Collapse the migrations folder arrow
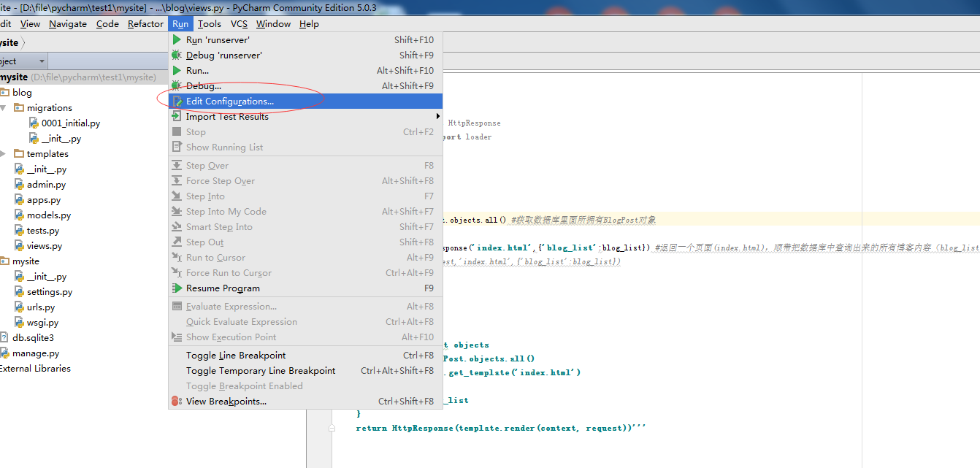This screenshot has width=980, height=468. point(3,108)
